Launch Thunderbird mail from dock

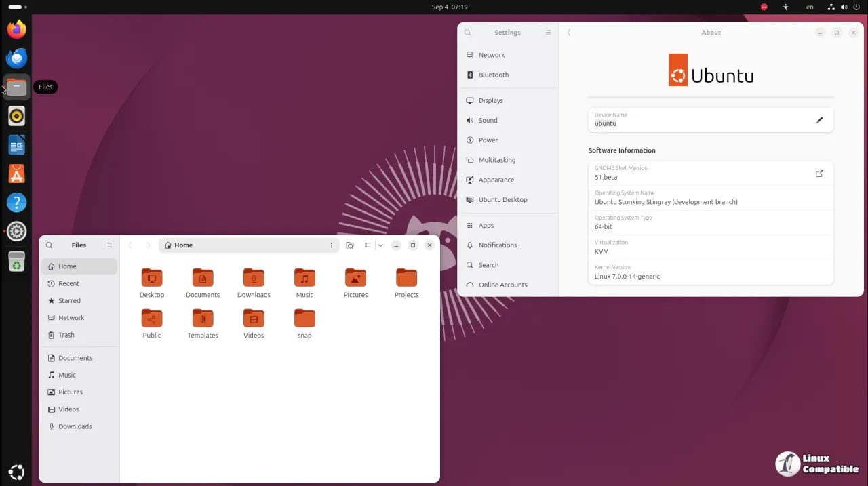pyautogui.click(x=16, y=58)
